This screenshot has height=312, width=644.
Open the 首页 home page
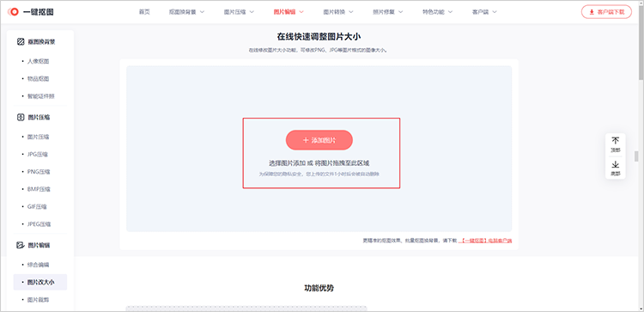pyautogui.click(x=144, y=12)
